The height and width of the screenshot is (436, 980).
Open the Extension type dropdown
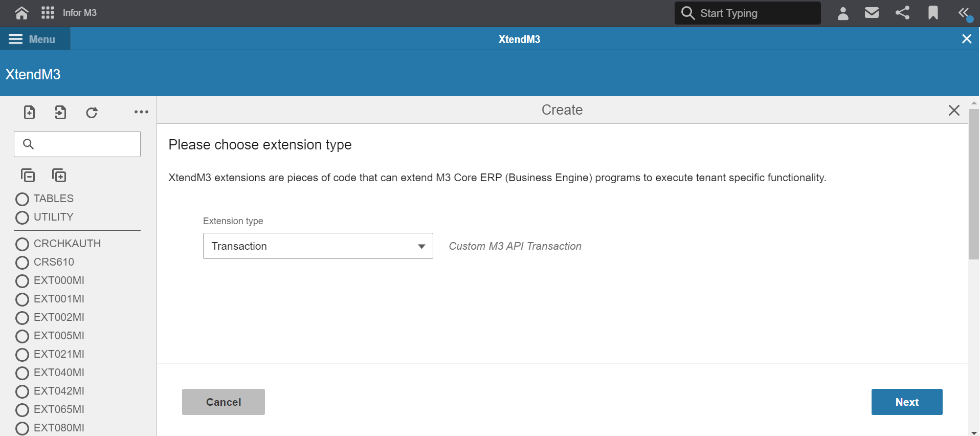pos(318,246)
